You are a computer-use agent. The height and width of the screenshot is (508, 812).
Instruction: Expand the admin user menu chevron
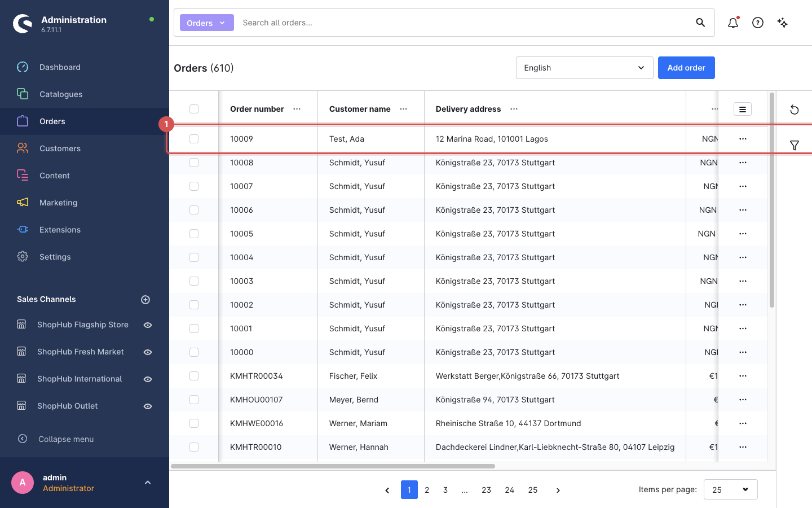[x=148, y=483]
